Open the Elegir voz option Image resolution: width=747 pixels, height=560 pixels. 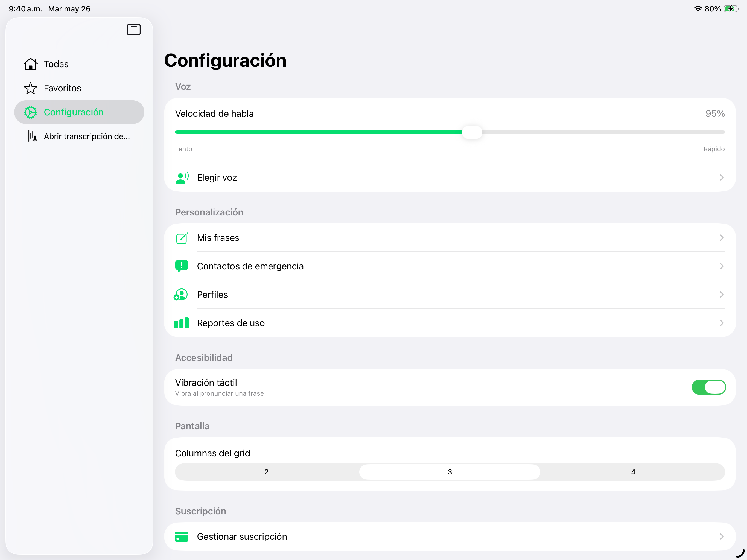(450, 178)
